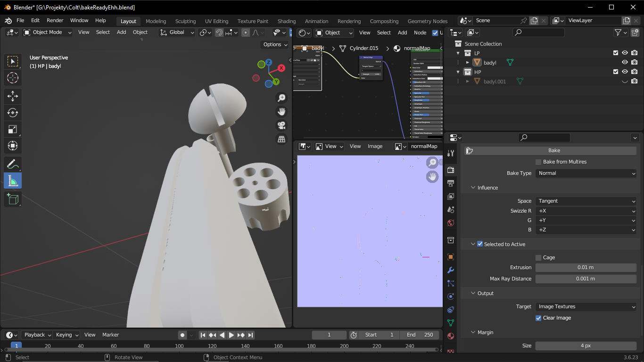
Task: Switch to the UV Editing workspace tab
Action: (216, 21)
